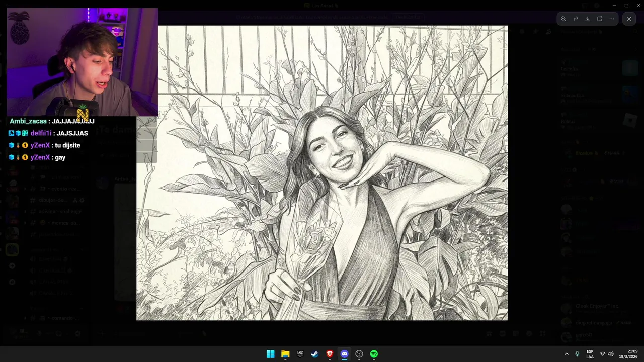Zoom in on the image with magnifier icon
Screen dimensions: 644x362
click(563, 19)
